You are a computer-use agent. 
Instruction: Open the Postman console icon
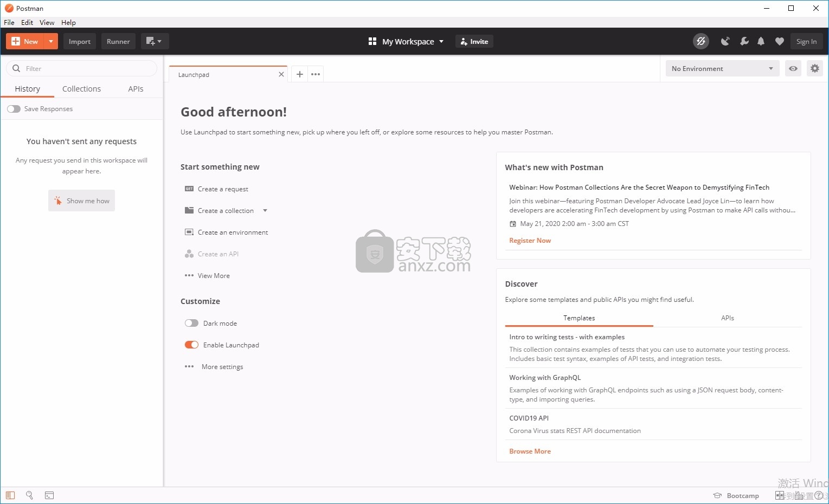tap(49, 495)
